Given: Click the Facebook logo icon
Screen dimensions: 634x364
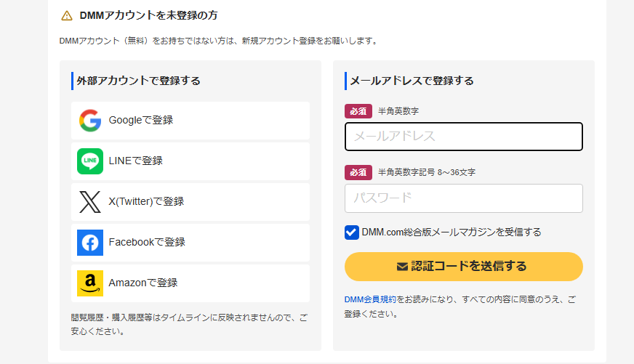Looking at the screenshot, I should 90,243.
